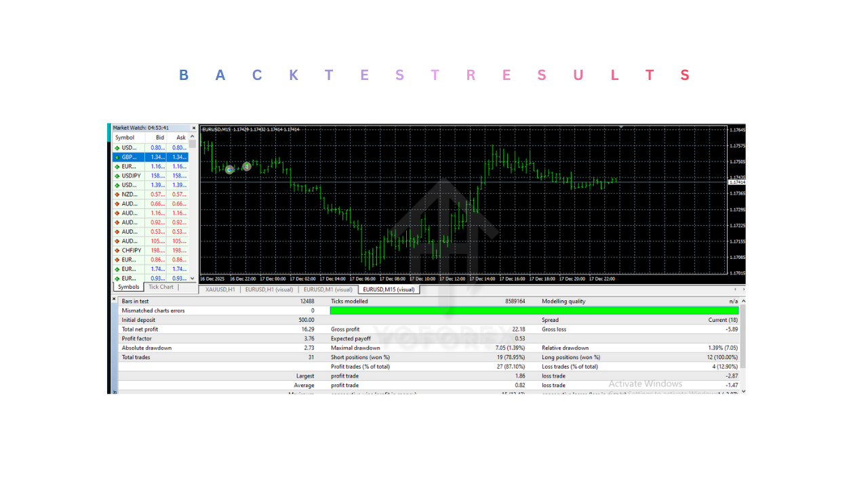The height and width of the screenshot is (488, 868).
Task: Click the Activate Windows link
Action: [x=645, y=384]
